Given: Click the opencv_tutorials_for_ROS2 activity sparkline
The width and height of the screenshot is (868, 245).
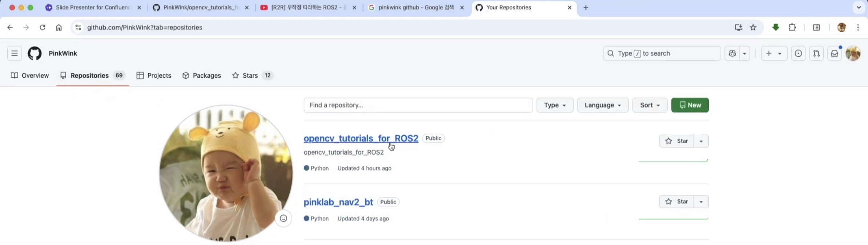Looking at the screenshot, I should 673,160.
